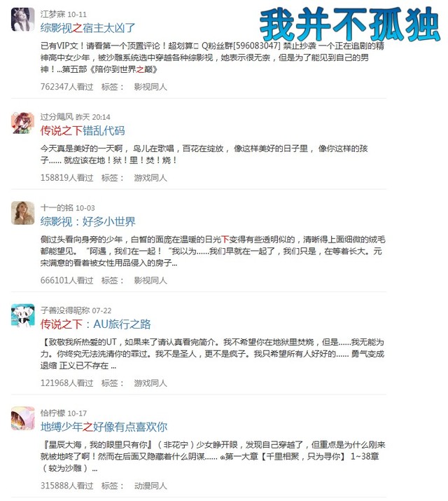Select 游戏同人 tag under 错乱代码

150,178
